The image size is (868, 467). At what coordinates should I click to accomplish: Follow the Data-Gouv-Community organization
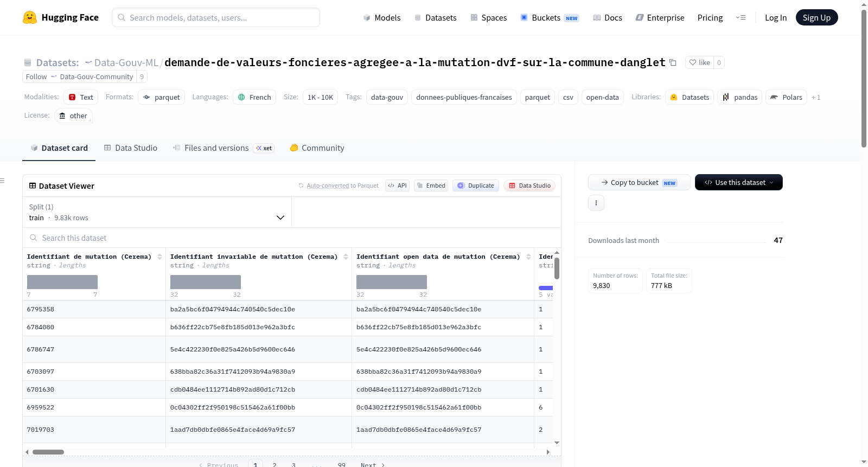[x=36, y=76]
